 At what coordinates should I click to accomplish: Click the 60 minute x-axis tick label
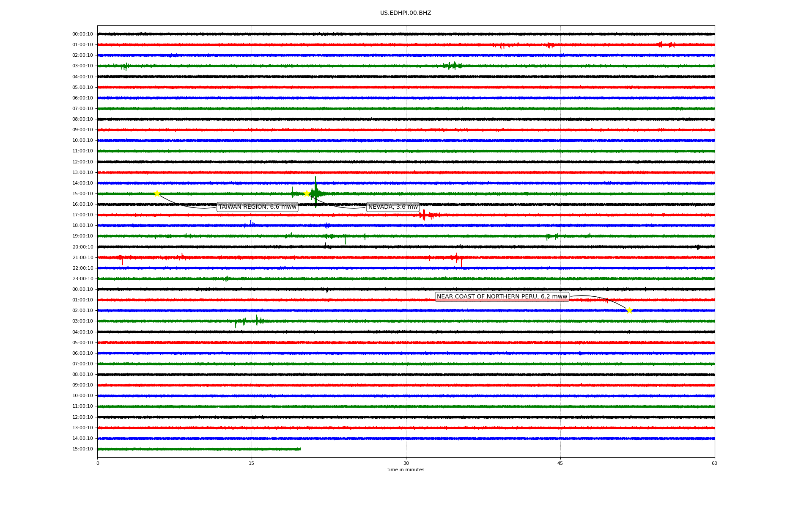[x=714, y=463]
